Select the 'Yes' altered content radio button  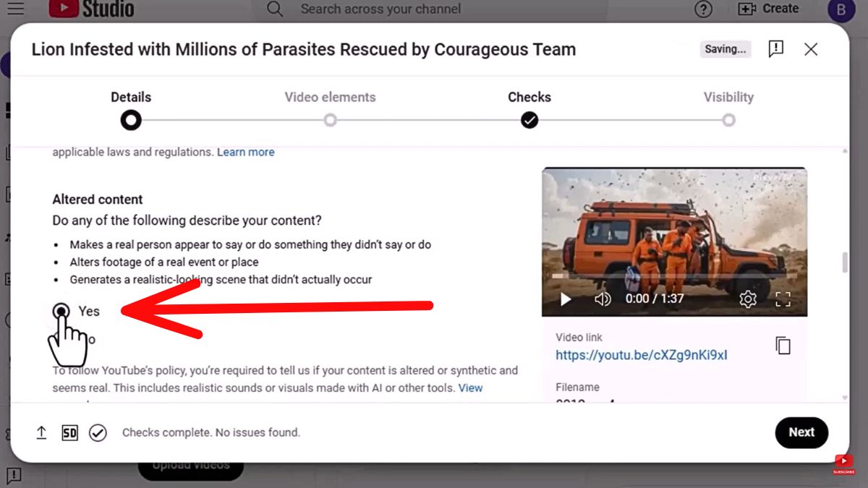coord(61,311)
